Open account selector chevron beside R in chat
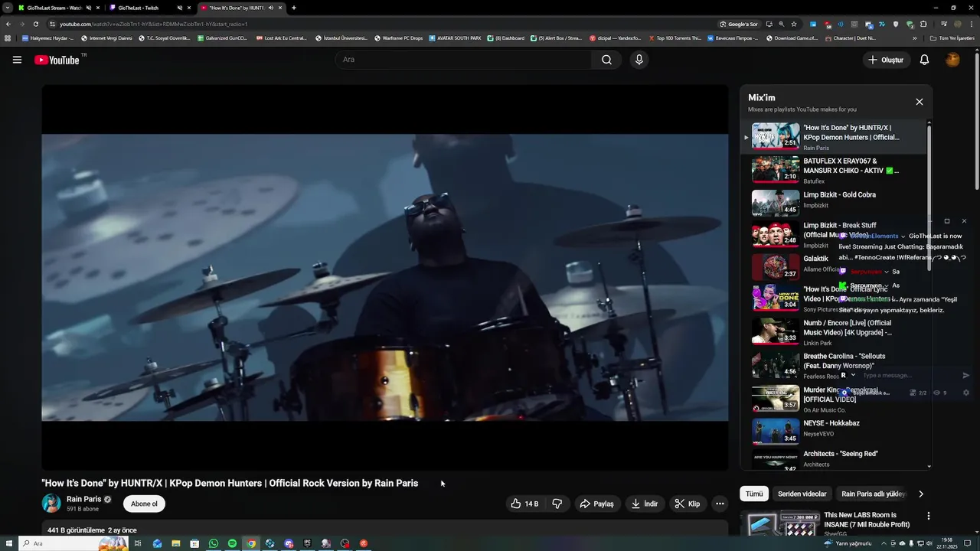 pyautogui.click(x=853, y=375)
